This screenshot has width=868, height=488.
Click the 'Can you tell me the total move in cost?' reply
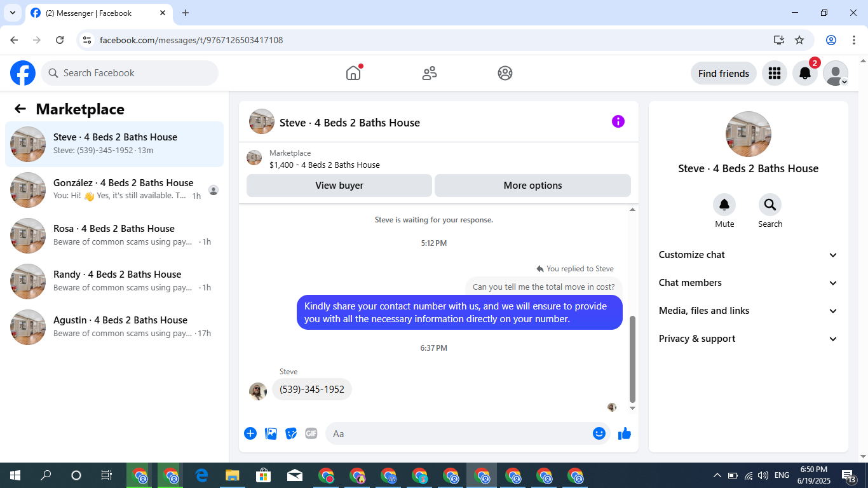(x=544, y=287)
